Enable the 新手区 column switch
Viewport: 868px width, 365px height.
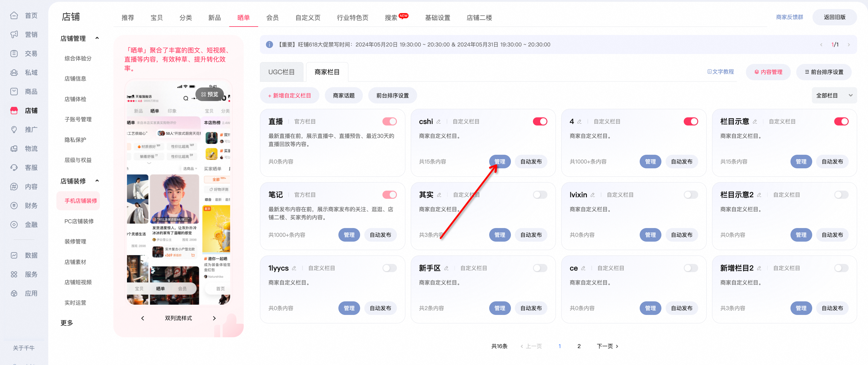pos(540,268)
